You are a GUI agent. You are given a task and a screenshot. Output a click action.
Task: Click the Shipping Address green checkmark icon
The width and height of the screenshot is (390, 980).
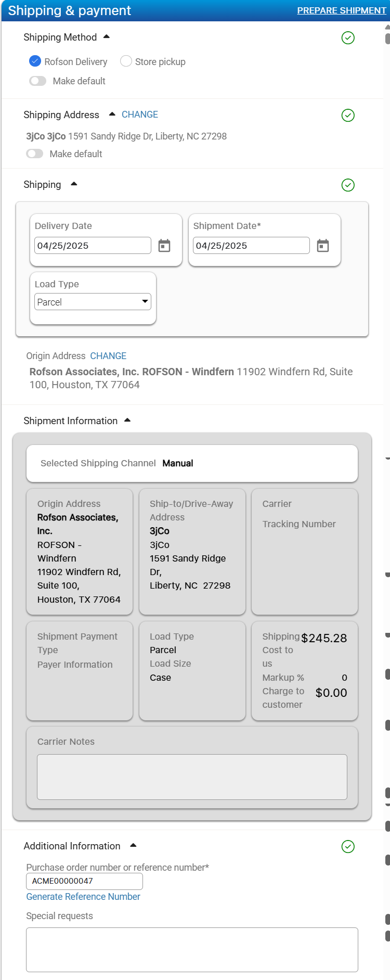[348, 116]
